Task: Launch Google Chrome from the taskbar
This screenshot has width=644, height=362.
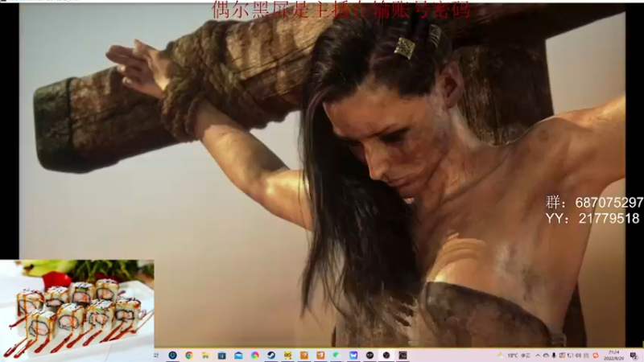Action: pyautogui.click(x=189, y=355)
